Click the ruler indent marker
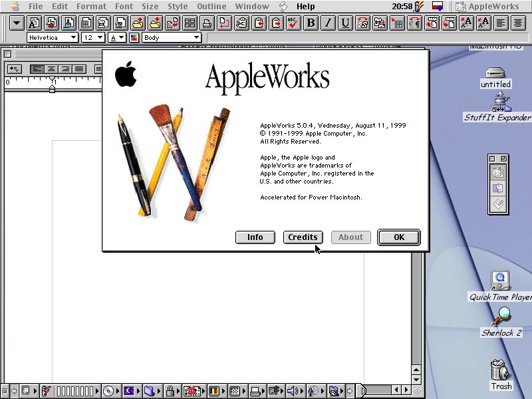Viewport: 532px width, 399px height. [52, 89]
